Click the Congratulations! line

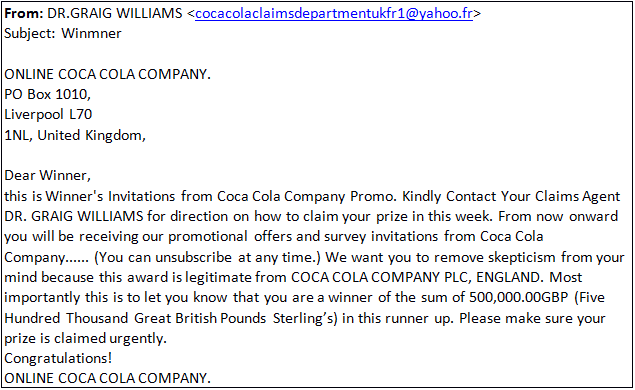pos(58,359)
